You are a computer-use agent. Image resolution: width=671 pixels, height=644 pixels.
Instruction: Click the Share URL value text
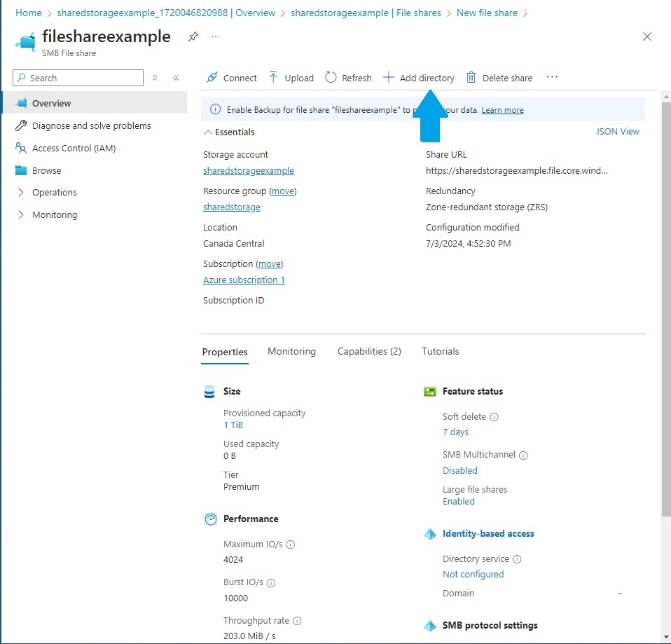pyautogui.click(x=516, y=171)
